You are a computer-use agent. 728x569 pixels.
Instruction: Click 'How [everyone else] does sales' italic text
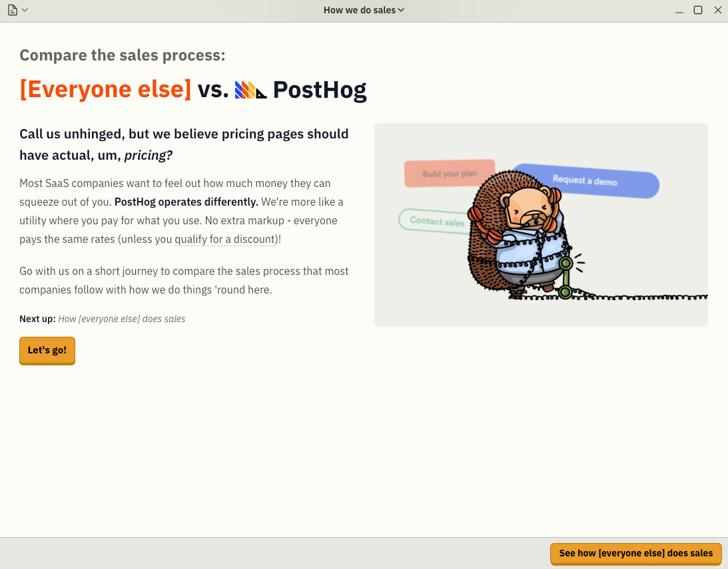(x=122, y=319)
